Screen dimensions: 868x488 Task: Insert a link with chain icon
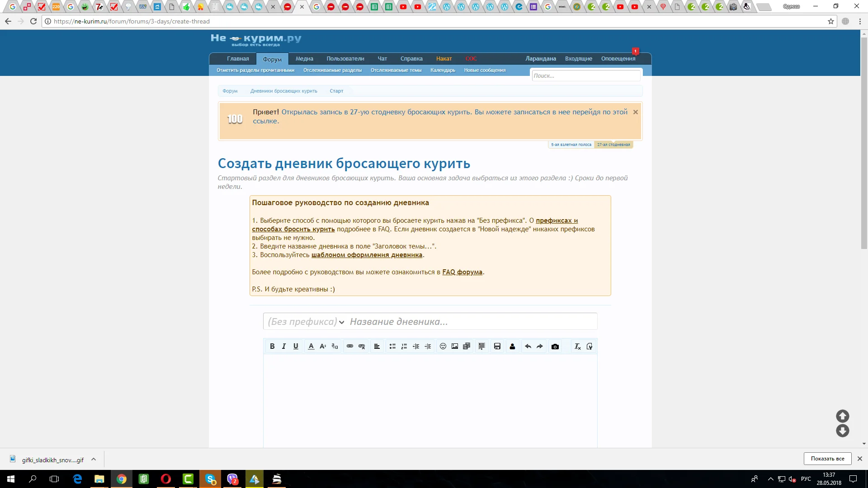click(350, 347)
